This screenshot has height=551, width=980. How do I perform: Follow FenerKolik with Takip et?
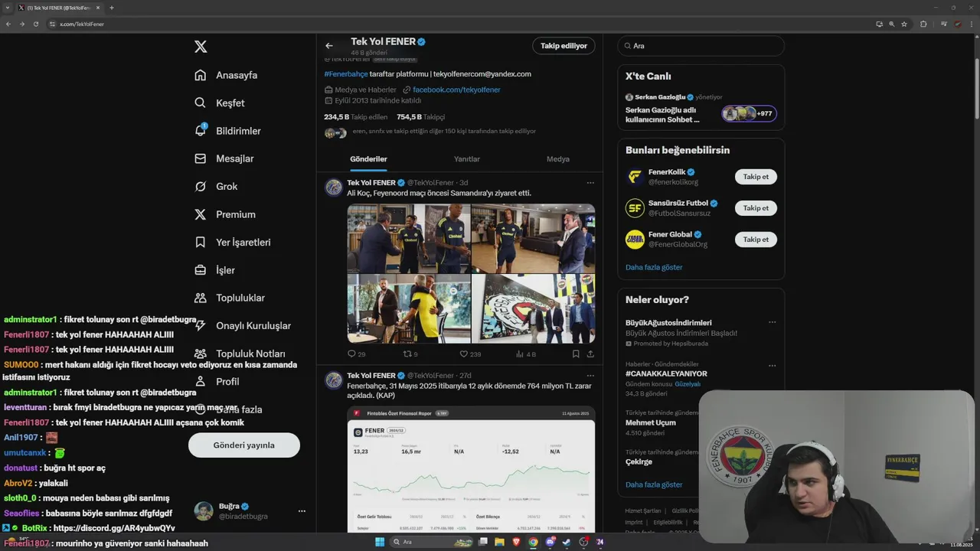click(756, 177)
